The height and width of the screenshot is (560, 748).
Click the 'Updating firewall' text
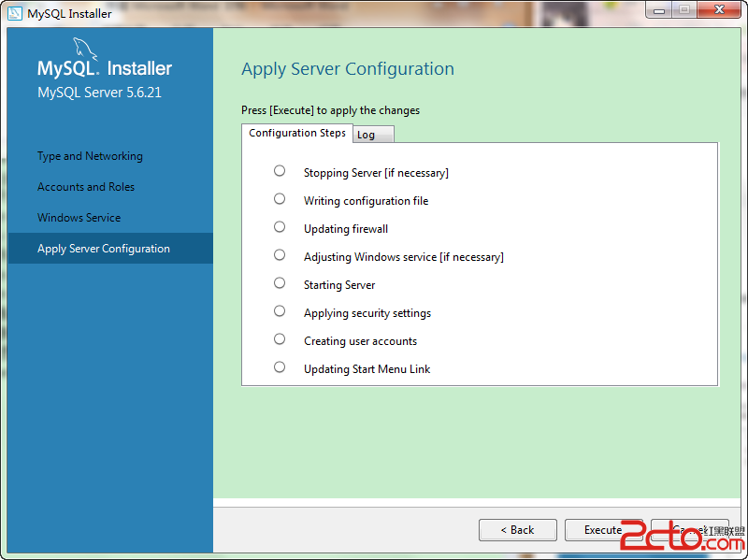click(346, 229)
